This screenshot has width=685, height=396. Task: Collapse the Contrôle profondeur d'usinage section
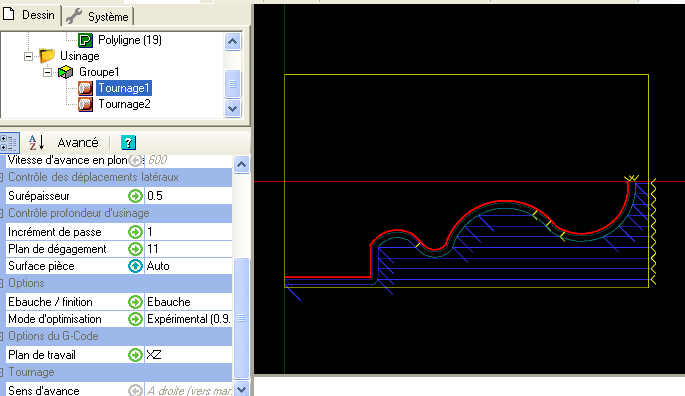(2, 213)
